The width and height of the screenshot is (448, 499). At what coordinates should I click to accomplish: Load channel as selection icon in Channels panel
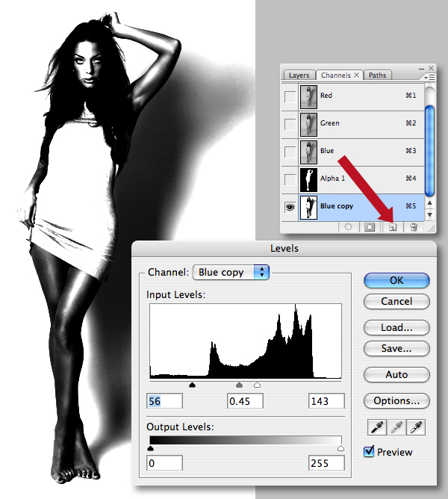(x=349, y=227)
